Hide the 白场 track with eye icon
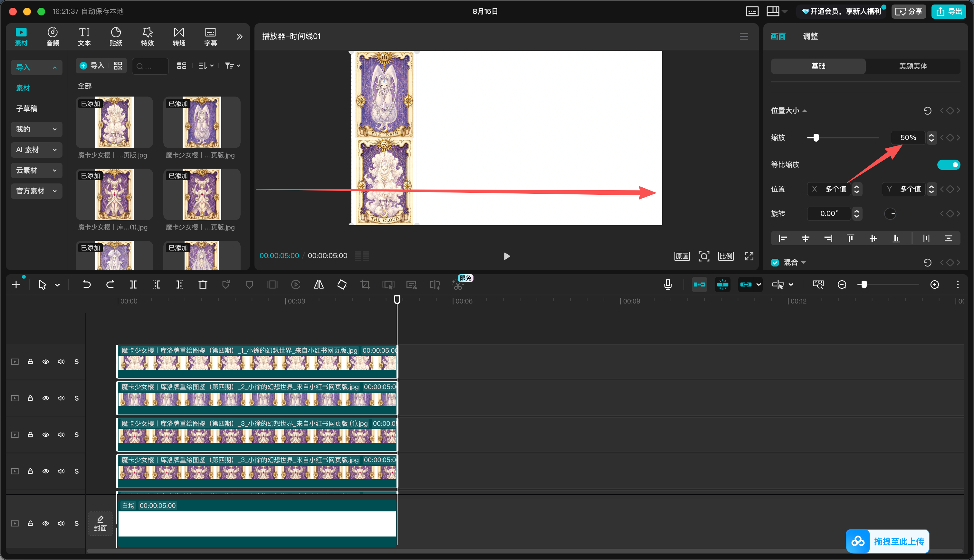Screen dimensions: 974x560 point(46,523)
